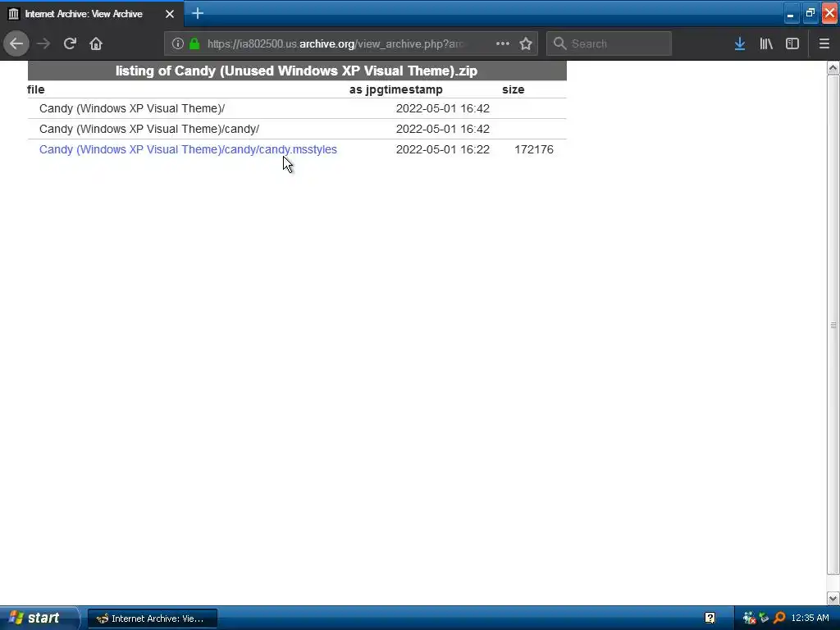Open the Firefox hamburger menu
This screenshot has width=840, height=630.
point(824,43)
